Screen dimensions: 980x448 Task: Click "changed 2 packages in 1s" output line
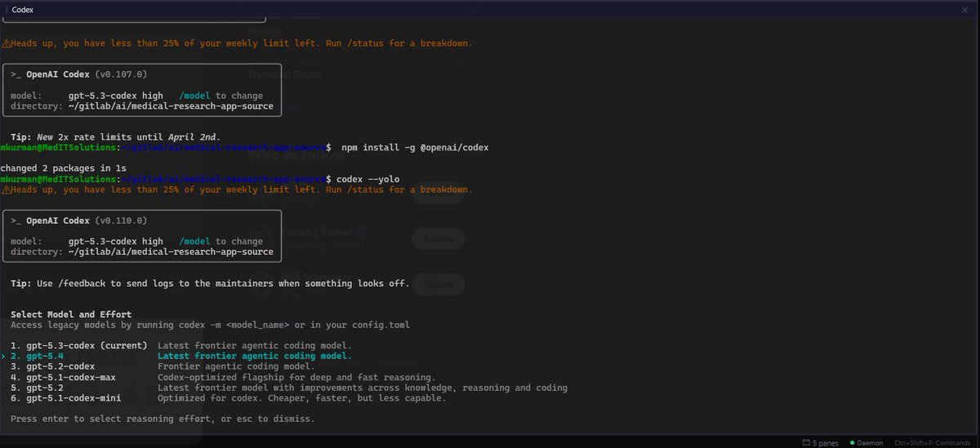pos(63,168)
